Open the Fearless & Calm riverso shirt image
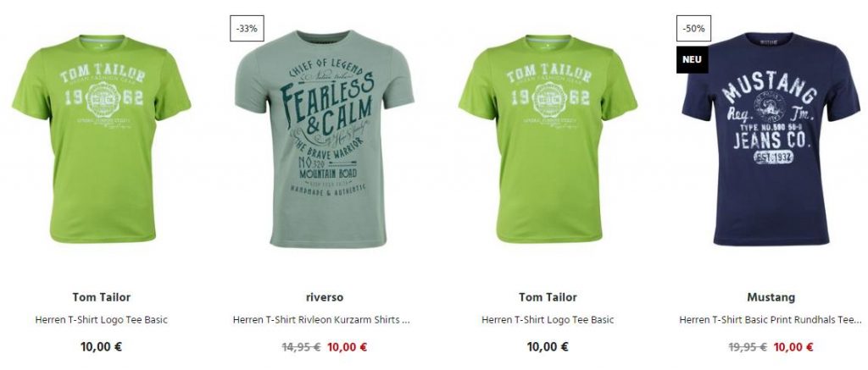Screen dimensions: 868x370 (x=325, y=138)
